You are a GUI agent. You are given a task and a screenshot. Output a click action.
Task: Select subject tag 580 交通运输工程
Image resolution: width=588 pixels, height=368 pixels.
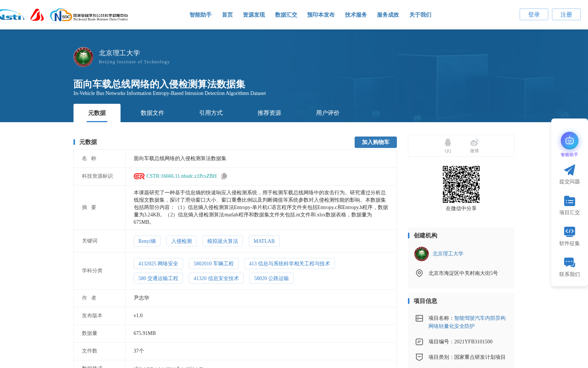[158, 278]
